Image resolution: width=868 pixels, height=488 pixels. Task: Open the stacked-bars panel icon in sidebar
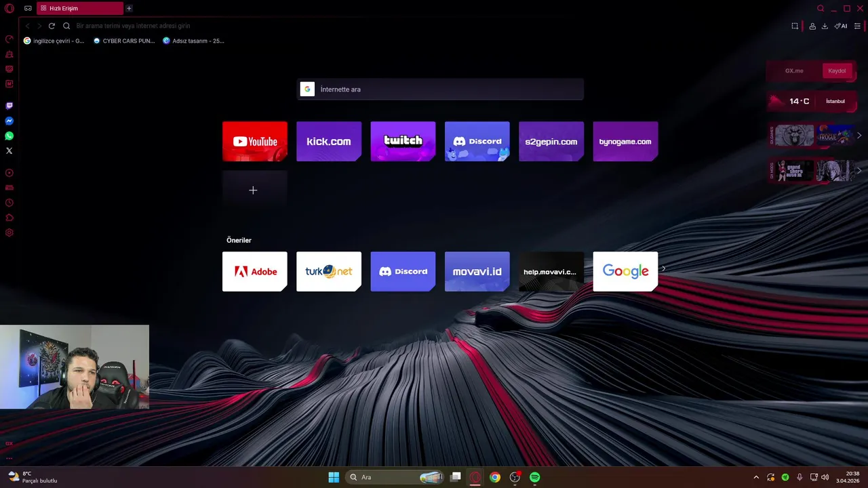tap(9, 188)
